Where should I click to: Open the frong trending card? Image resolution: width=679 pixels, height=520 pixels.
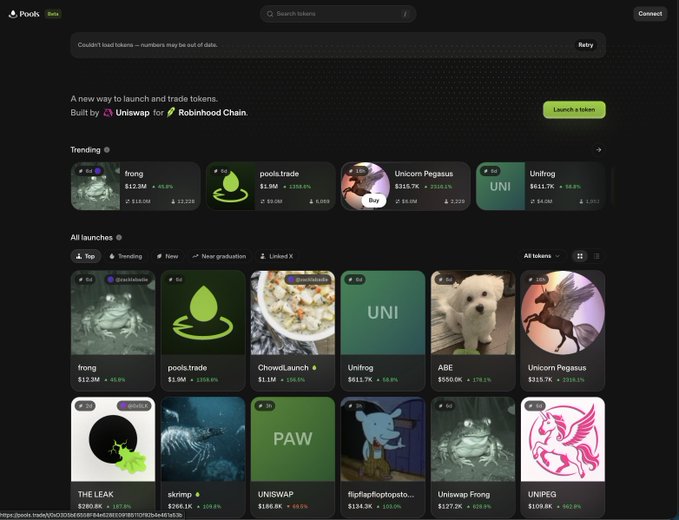136,186
